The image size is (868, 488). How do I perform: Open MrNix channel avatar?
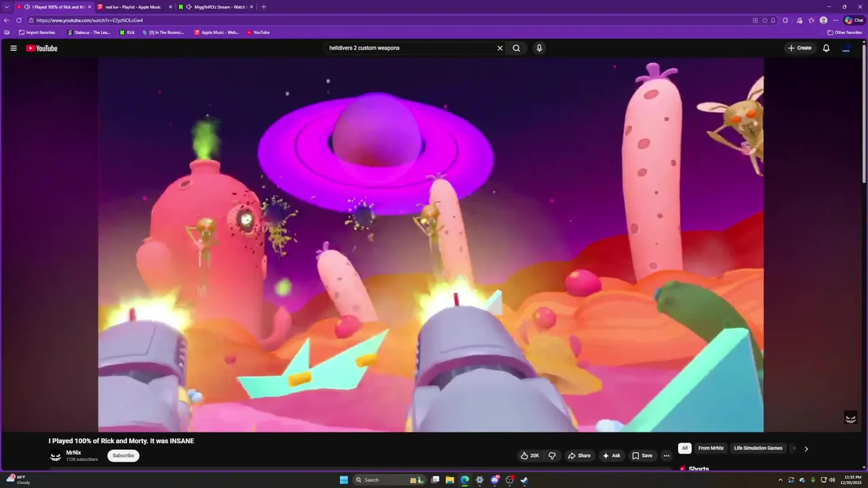[x=56, y=455]
